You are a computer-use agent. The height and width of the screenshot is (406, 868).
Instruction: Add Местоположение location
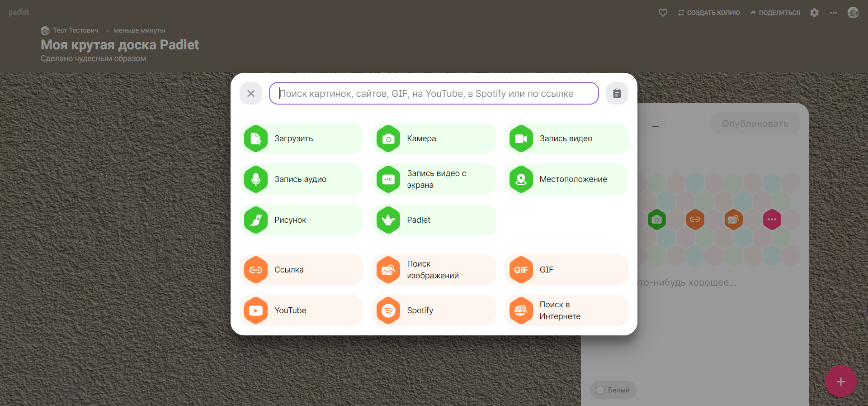tap(566, 179)
